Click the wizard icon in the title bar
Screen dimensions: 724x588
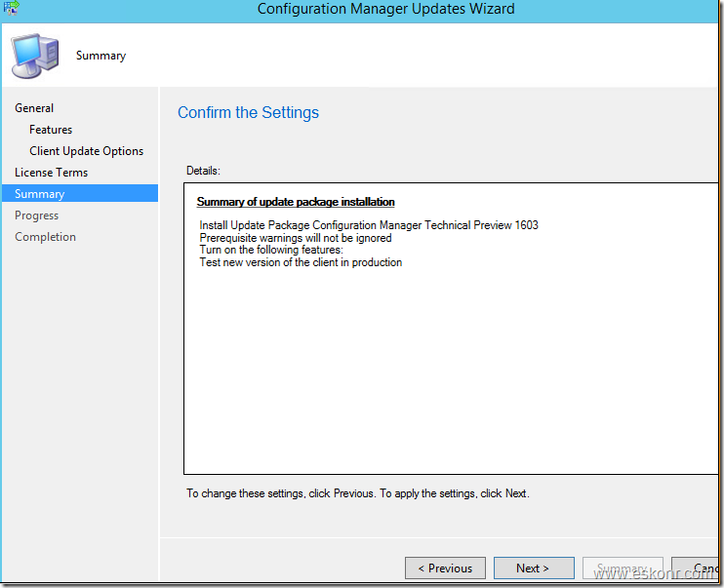[x=12, y=8]
